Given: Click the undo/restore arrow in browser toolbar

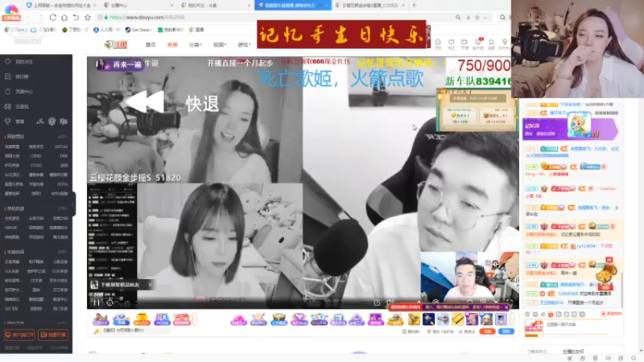Looking at the screenshot, I should (x=76, y=18).
